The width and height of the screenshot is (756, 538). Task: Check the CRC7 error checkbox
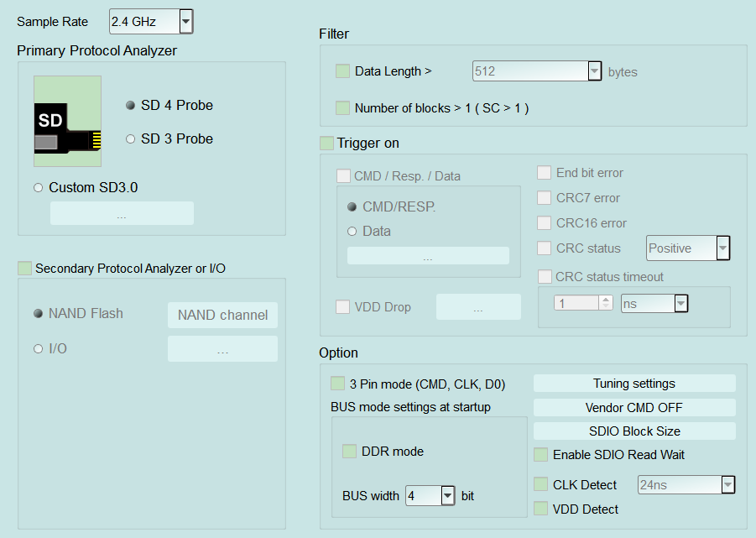(x=545, y=197)
